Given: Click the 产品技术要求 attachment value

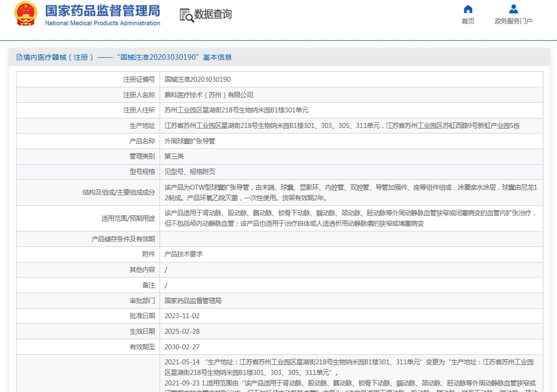Looking at the screenshot, I should [x=184, y=254].
